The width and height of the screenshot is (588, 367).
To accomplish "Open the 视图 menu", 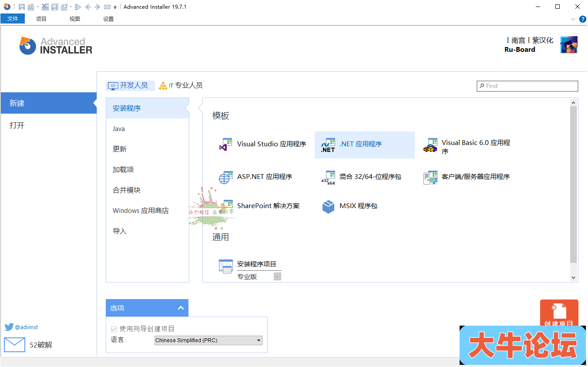I will (75, 19).
